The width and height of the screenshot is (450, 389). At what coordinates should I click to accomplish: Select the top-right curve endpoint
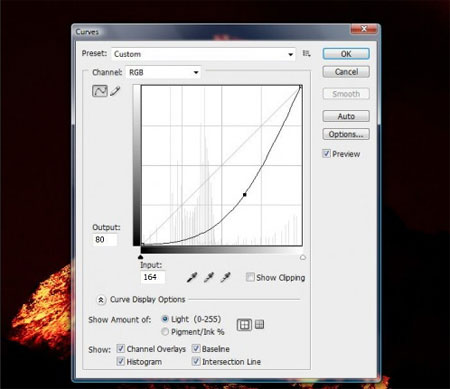click(x=301, y=87)
